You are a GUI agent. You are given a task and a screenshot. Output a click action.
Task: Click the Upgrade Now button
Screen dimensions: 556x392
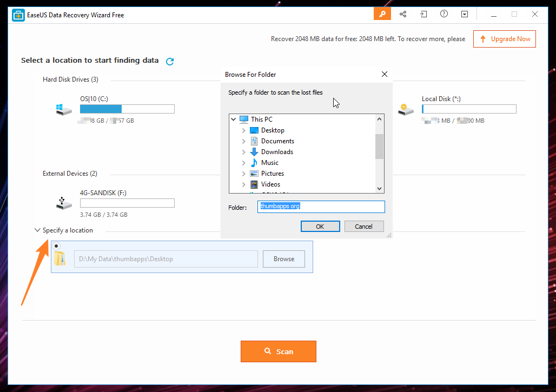click(x=504, y=39)
